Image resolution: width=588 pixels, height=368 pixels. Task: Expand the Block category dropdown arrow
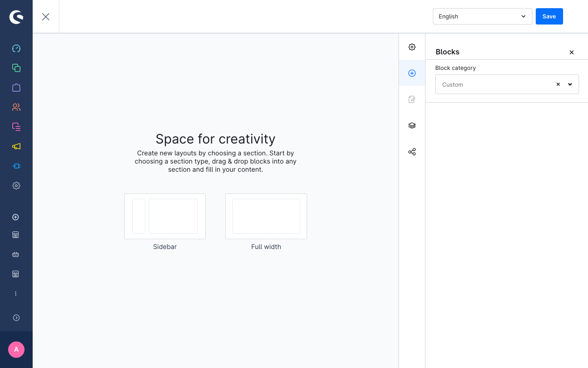(x=570, y=84)
